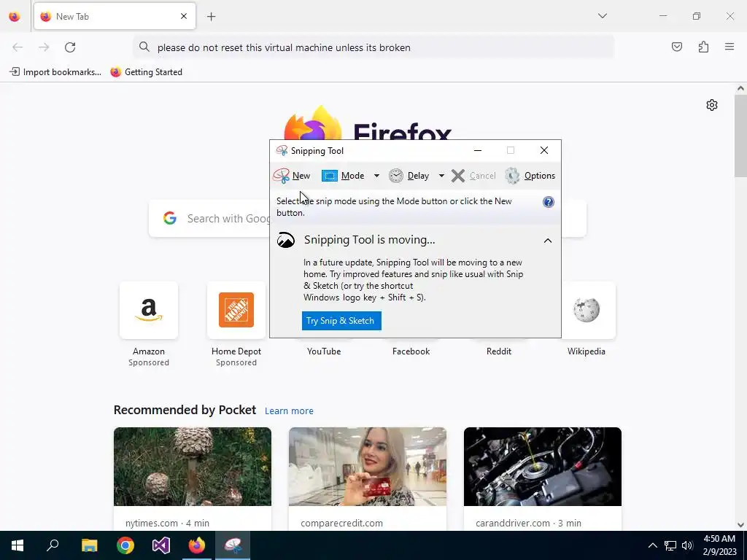
Task: Switch to Firefox taskbar icon
Action: point(197,545)
